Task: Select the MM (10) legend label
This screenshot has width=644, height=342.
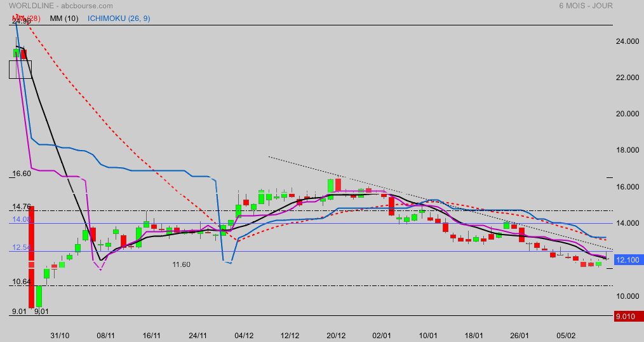Action: [x=64, y=18]
